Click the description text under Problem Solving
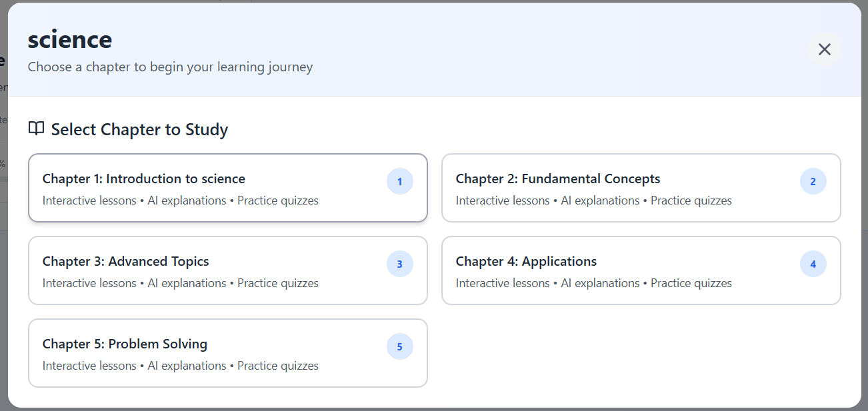The height and width of the screenshot is (411, 868). [181, 366]
